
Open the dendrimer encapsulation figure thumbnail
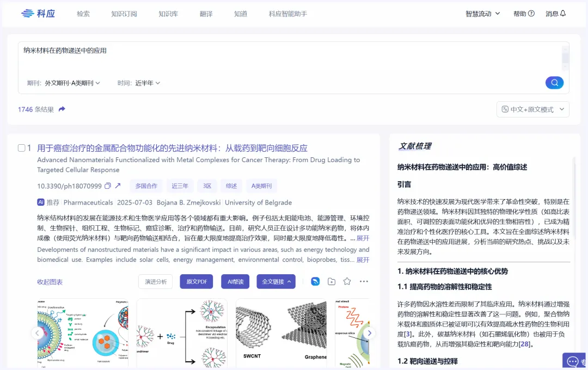click(182, 333)
